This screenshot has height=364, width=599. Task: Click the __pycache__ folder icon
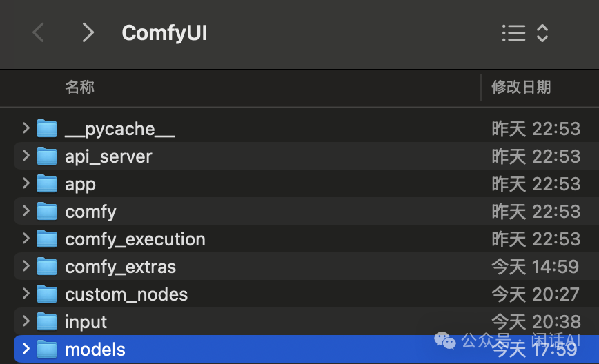click(47, 129)
